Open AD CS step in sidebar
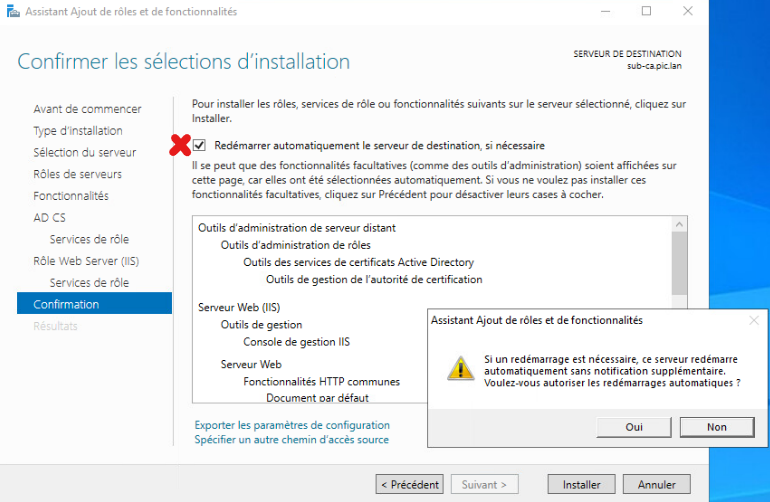770x502 pixels. coord(49,217)
